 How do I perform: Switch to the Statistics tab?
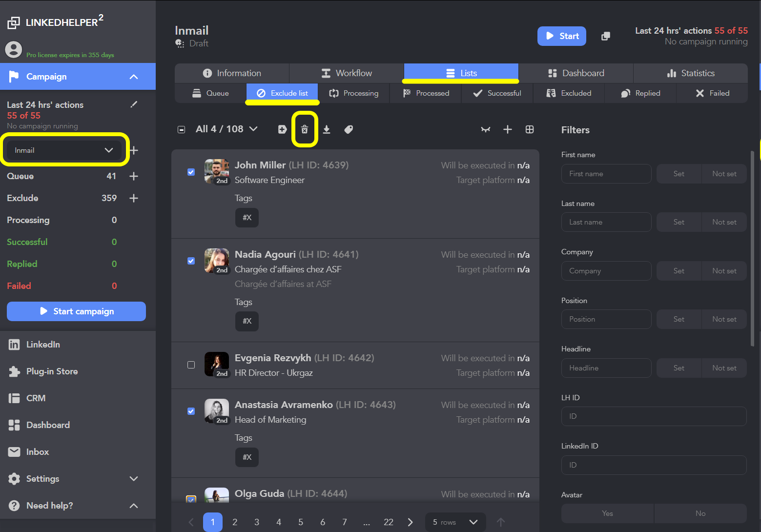pos(691,73)
